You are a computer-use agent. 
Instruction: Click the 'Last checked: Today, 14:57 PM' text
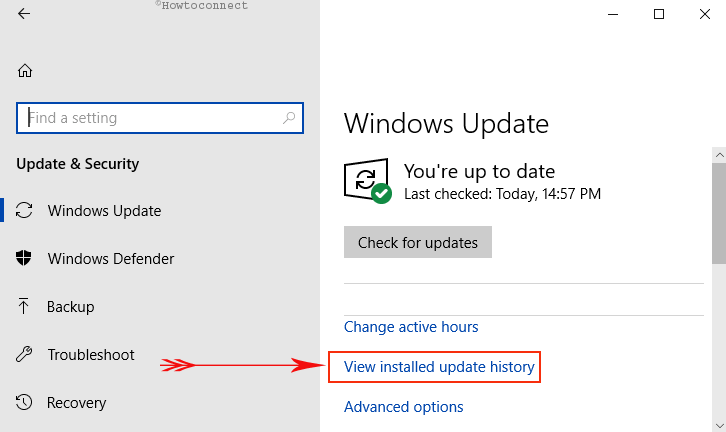coord(502,194)
